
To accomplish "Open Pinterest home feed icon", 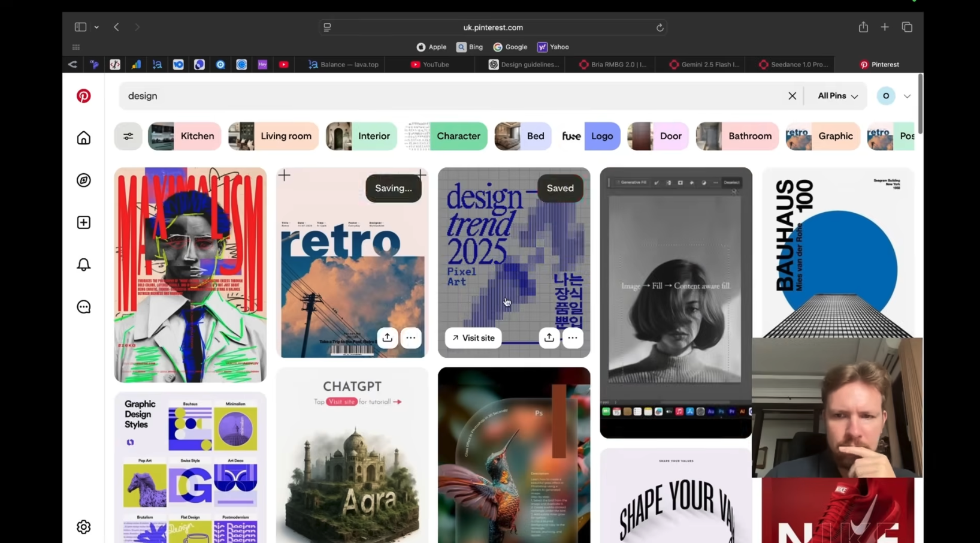I will click(x=84, y=138).
